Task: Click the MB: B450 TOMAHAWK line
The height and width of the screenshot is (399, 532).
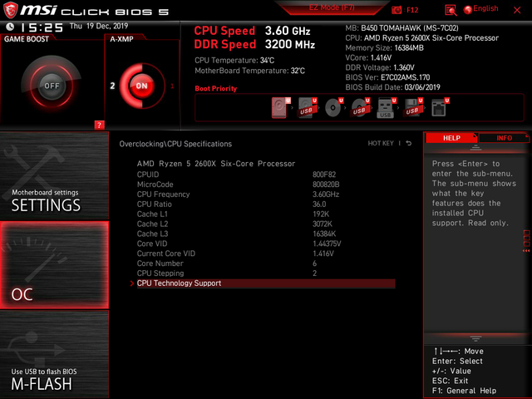Action: tap(401, 27)
